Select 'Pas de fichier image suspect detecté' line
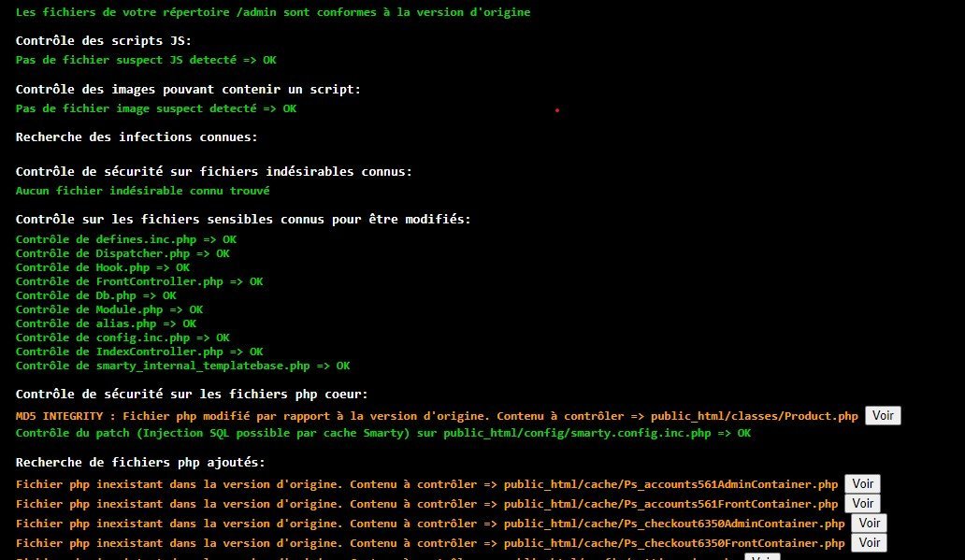This screenshot has height=560, width=965. 156,108
